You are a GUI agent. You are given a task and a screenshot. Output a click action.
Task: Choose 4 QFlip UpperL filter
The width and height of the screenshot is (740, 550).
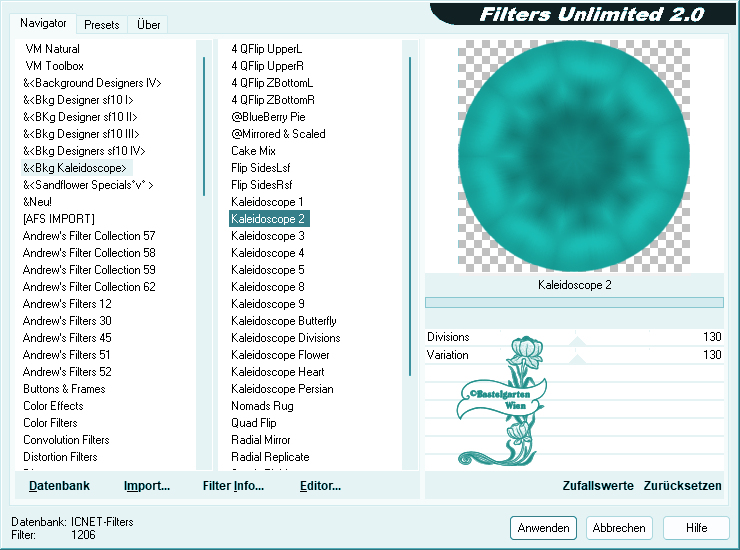coord(266,49)
